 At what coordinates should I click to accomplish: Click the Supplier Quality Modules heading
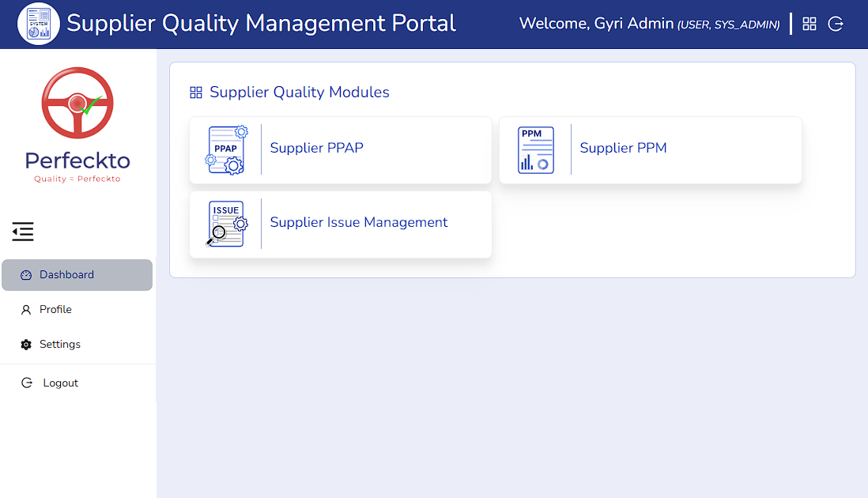coord(300,92)
